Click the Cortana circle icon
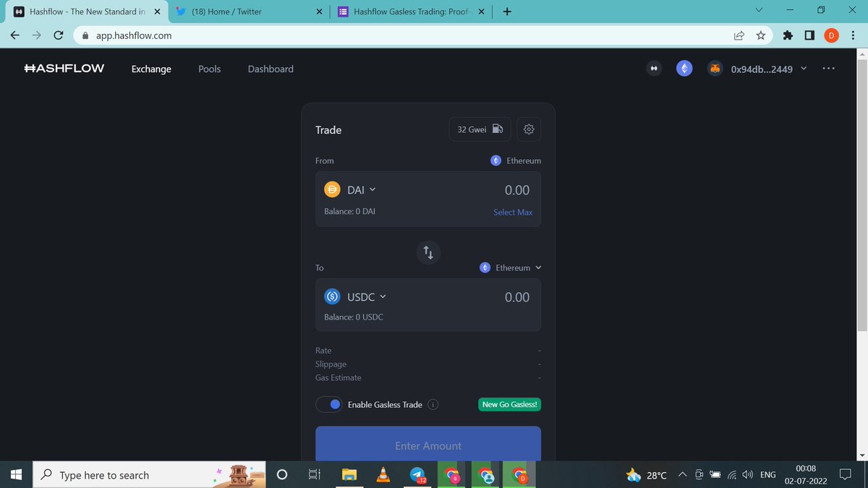The image size is (868, 488). (x=283, y=475)
